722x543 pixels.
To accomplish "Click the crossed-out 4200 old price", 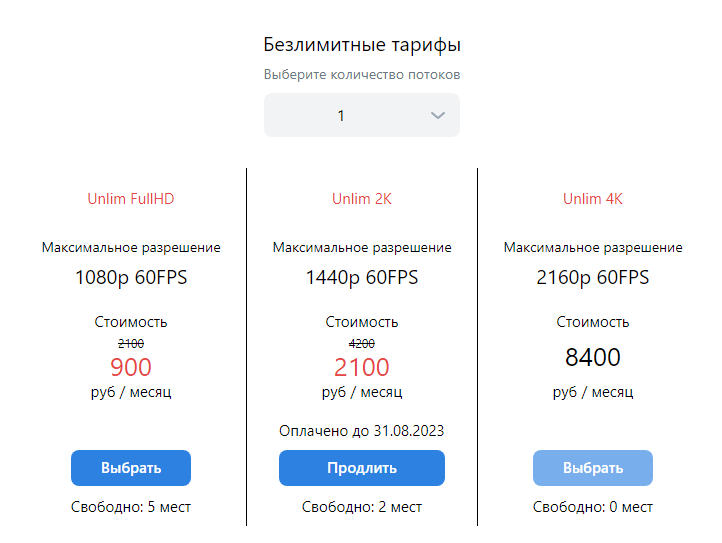I will 362,344.
